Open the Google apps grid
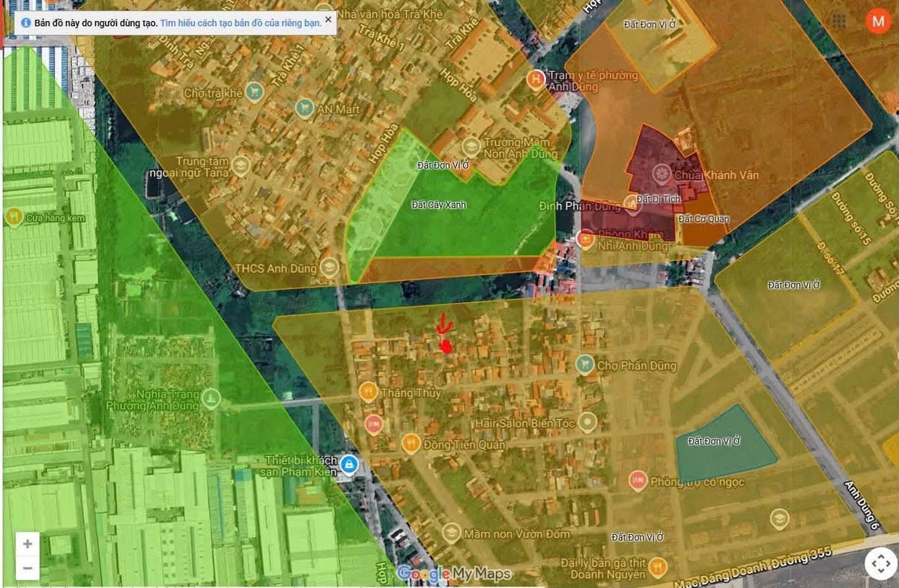 point(839,21)
